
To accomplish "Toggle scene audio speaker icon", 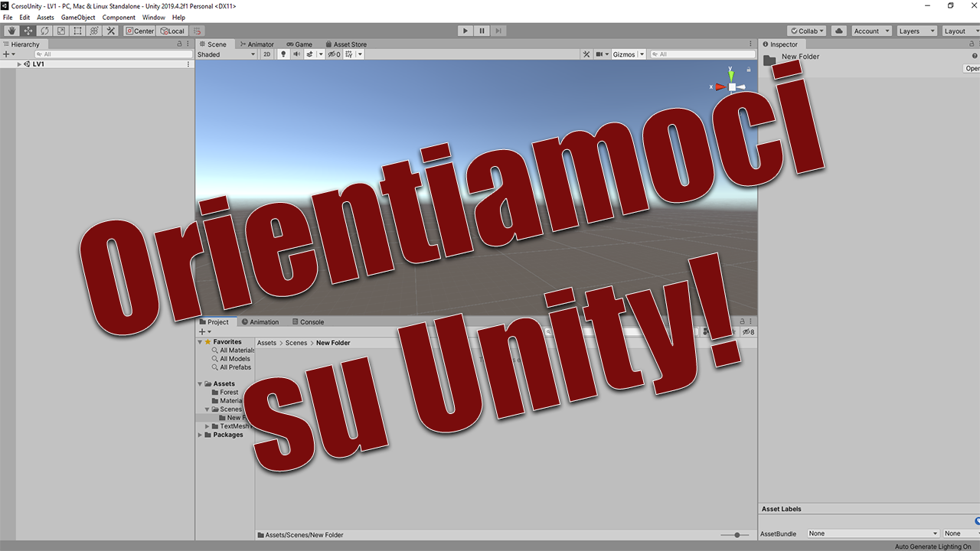I will tap(296, 54).
